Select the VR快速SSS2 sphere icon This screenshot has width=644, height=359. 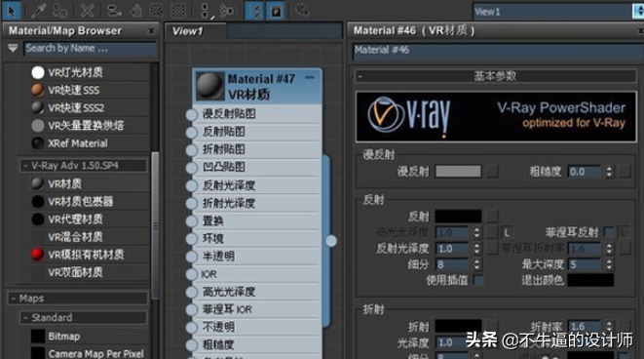pos(38,107)
